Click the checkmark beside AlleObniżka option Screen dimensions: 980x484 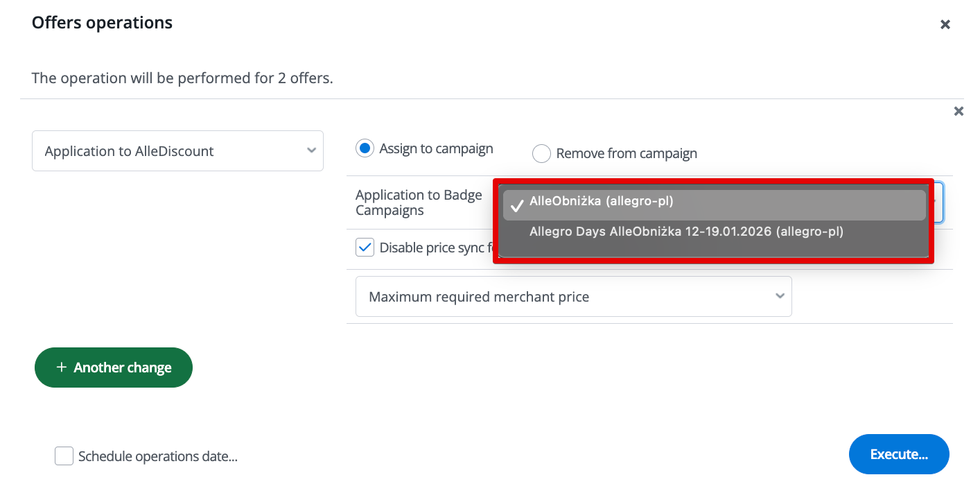click(516, 206)
